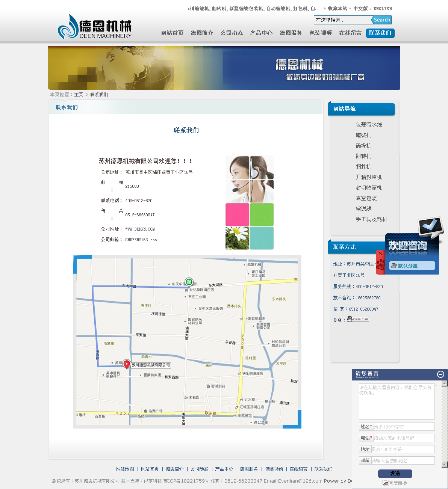Click scroll-down arrow in message panel
Image resolution: width=448 pixels, height=489 pixels.
(x=445, y=465)
